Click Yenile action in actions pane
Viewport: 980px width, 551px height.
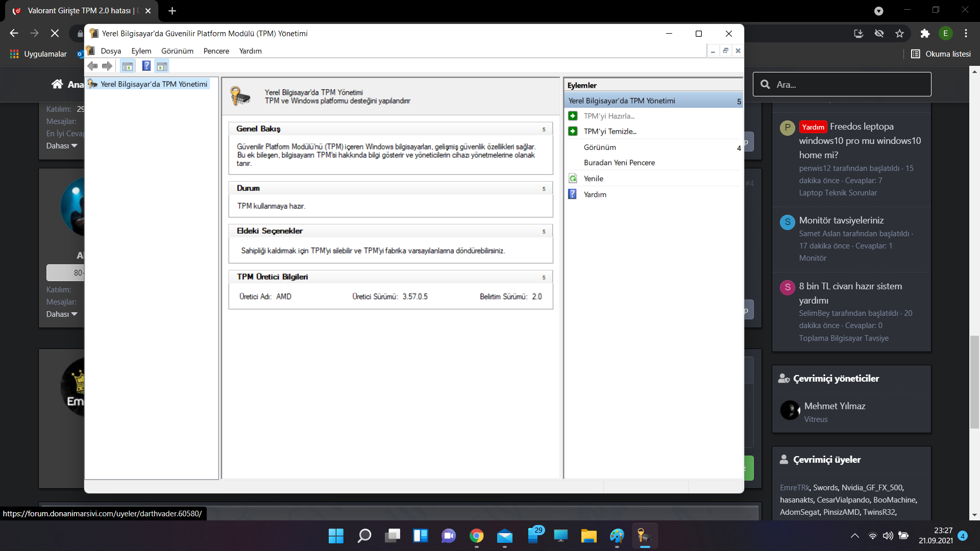pos(593,179)
